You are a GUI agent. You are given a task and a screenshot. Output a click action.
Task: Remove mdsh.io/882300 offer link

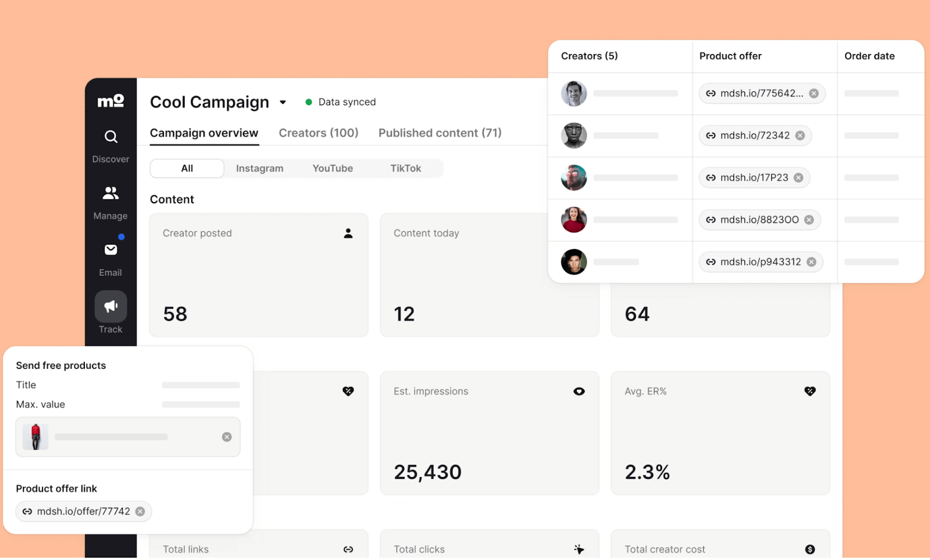click(809, 220)
